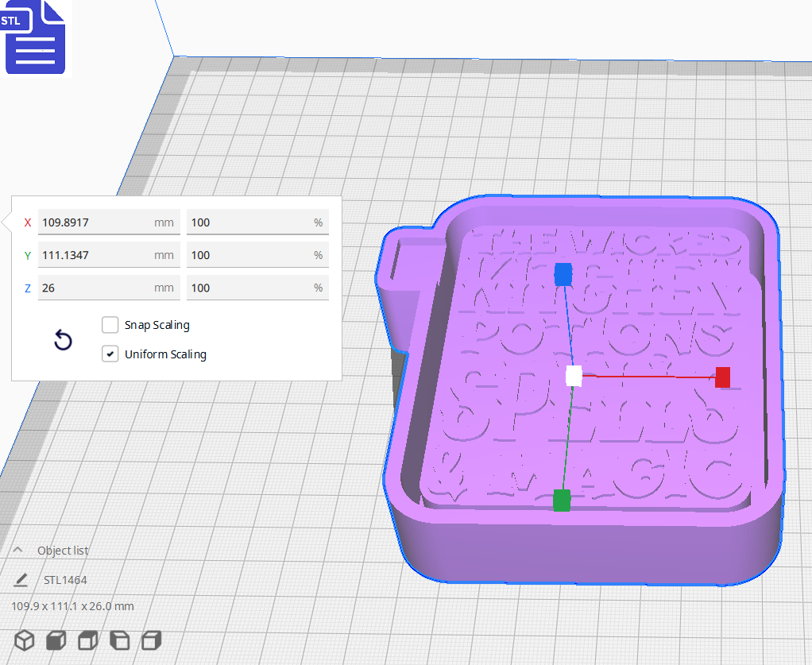Switch to front view using cube icon
812x665 pixels.
[x=56, y=640]
